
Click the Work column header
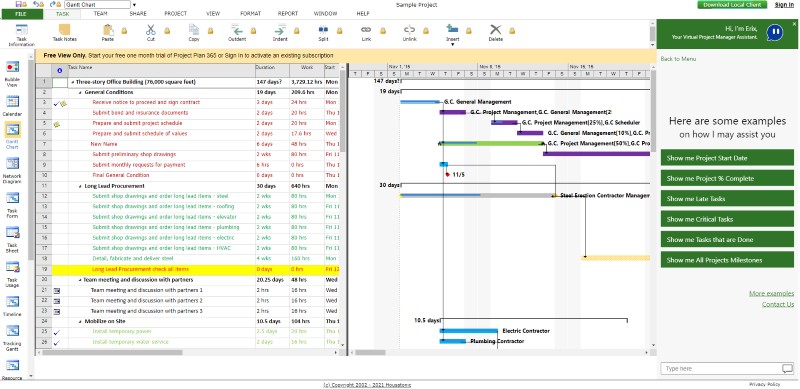pyautogui.click(x=306, y=70)
